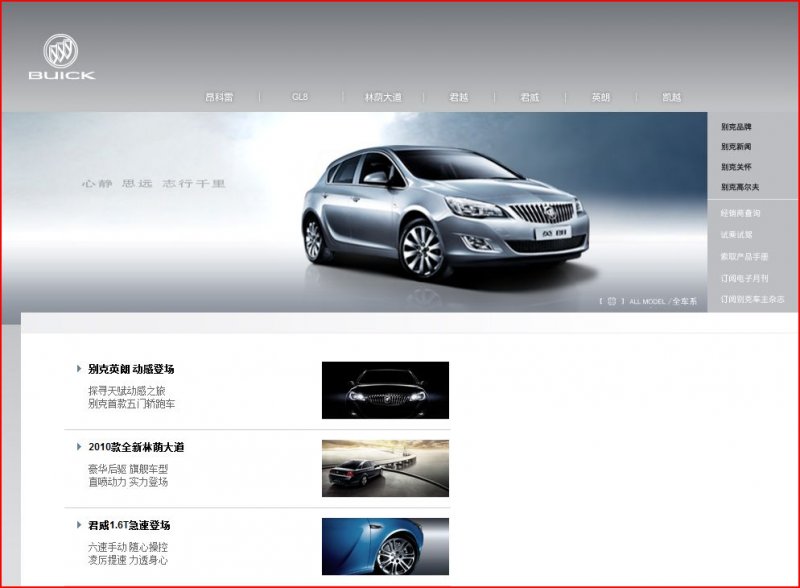Expand arrow beside 2010款全新林荫大道

pyautogui.click(x=79, y=446)
